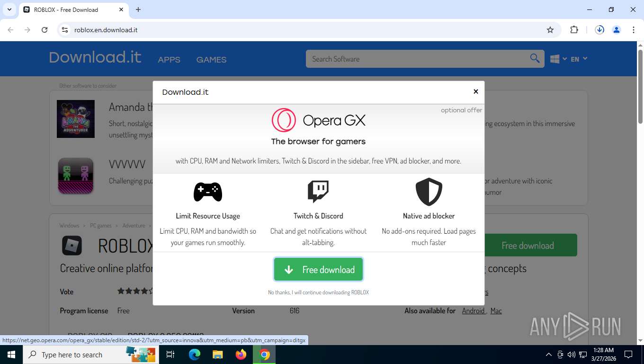Open the Chrome three-dot menu
The width and height of the screenshot is (644, 364).
pos(634,30)
